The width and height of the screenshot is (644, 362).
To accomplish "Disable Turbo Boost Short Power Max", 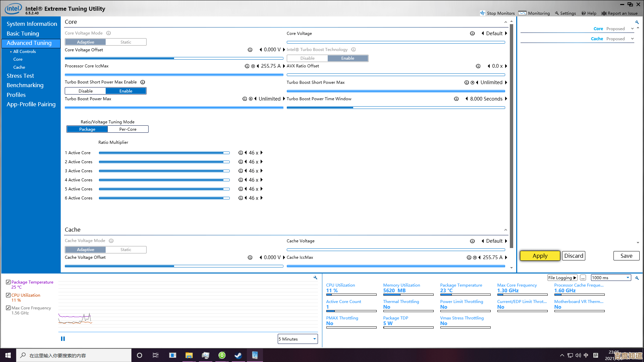I will click(86, 91).
